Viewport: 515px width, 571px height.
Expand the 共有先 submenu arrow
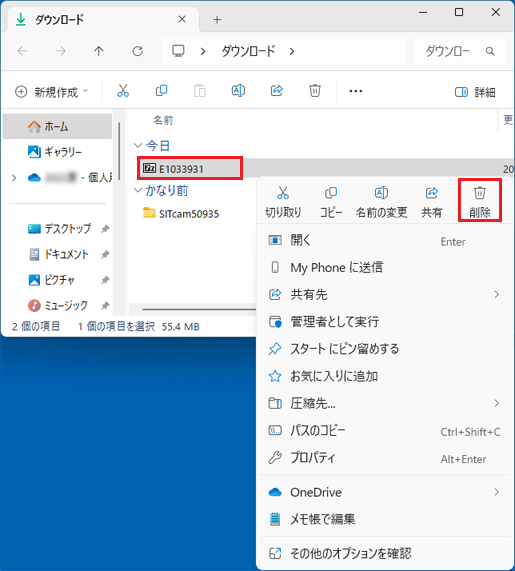496,294
